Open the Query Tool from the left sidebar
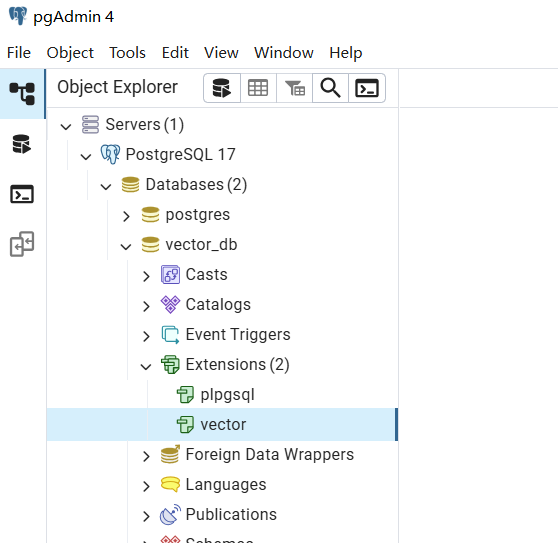This screenshot has height=543, width=558. click(22, 144)
